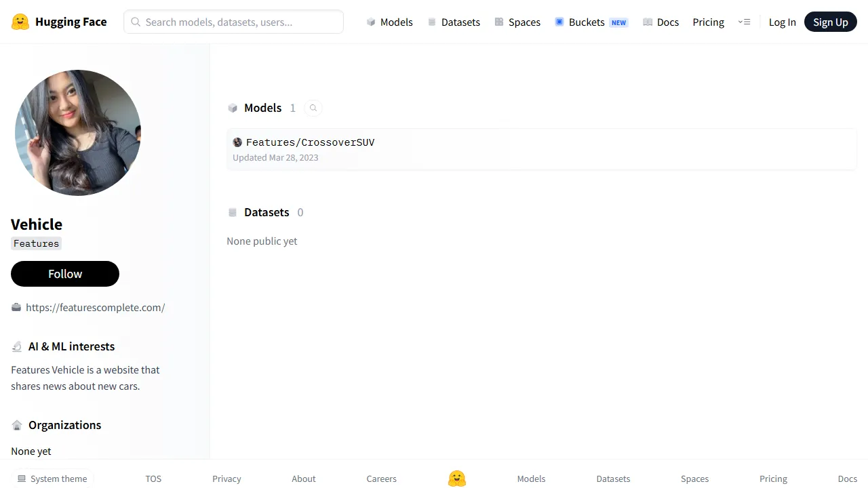Open the Spaces footer link
The height and width of the screenshot is (488, 868).
coord(694,479)
